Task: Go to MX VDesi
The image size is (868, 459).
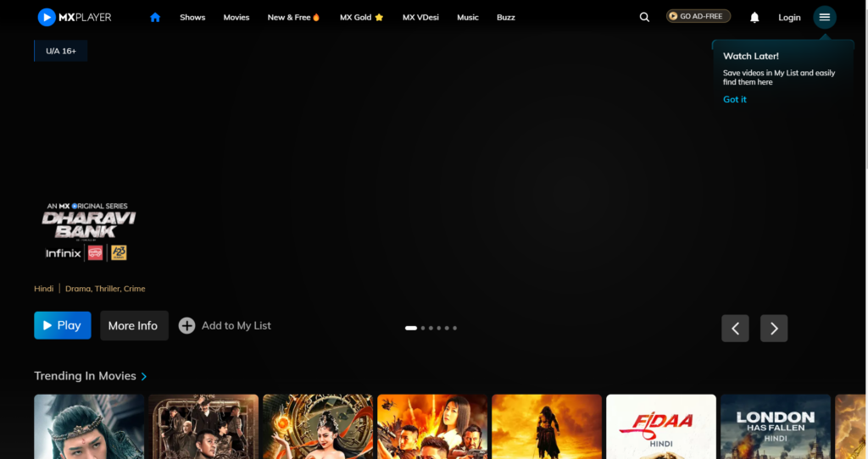Action: [420, 17]
